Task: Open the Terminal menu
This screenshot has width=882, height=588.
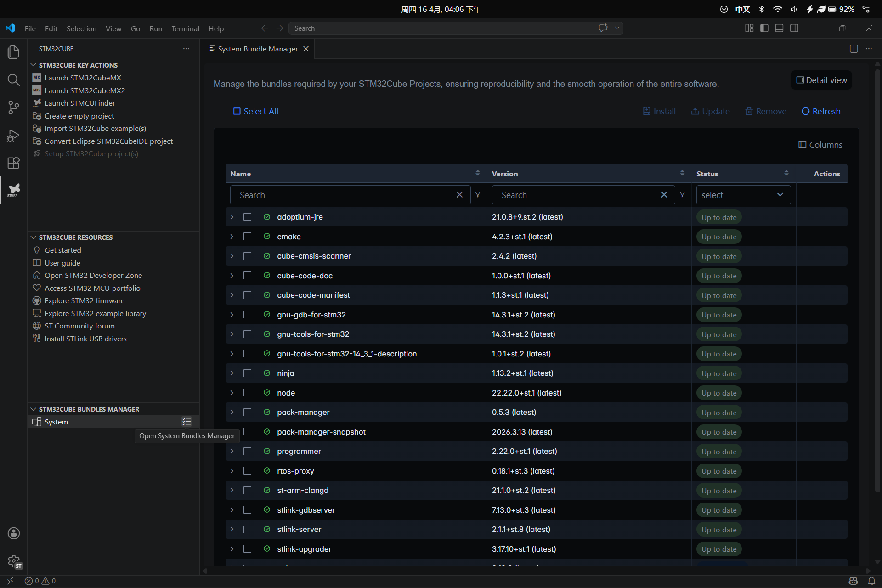Action: [185, 28]
